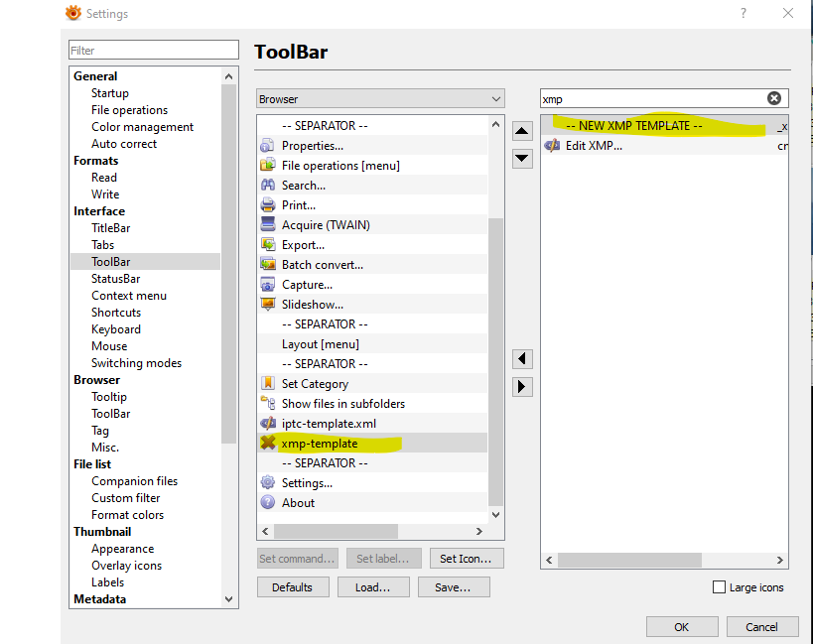Select Tabs under Interface
Image resolution: width=813 pixels, height=644 pixels.
pos(102,245)
